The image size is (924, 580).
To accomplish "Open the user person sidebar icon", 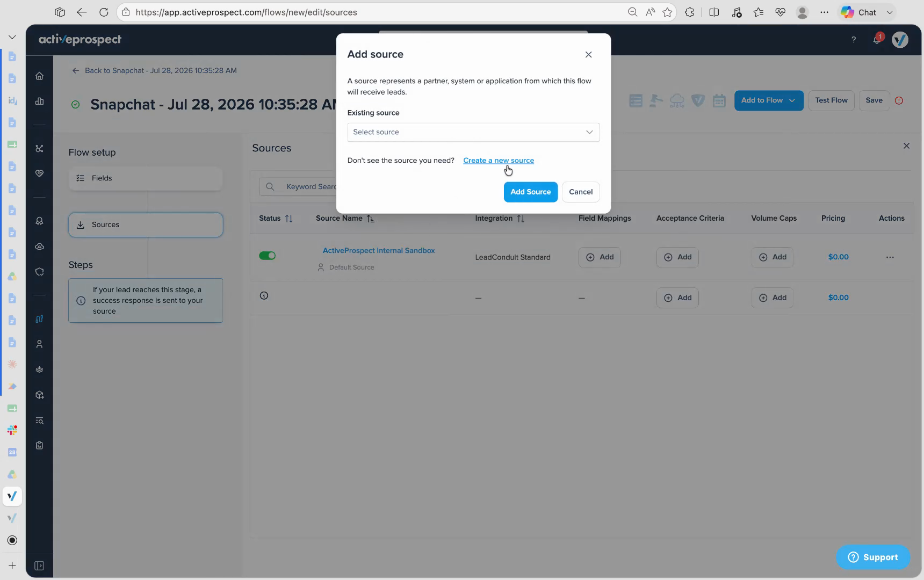I will [x=39, y=344].
